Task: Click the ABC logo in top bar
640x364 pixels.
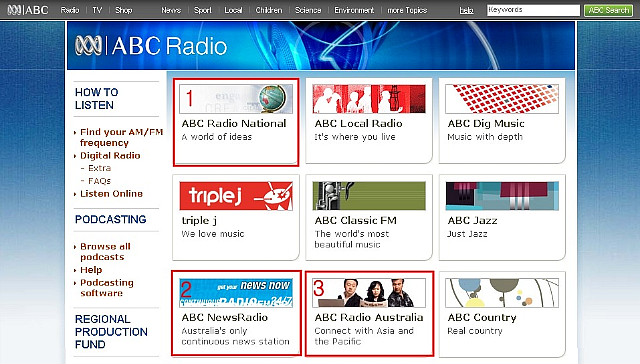Action: pyautogui.click(x=28, y=10)
